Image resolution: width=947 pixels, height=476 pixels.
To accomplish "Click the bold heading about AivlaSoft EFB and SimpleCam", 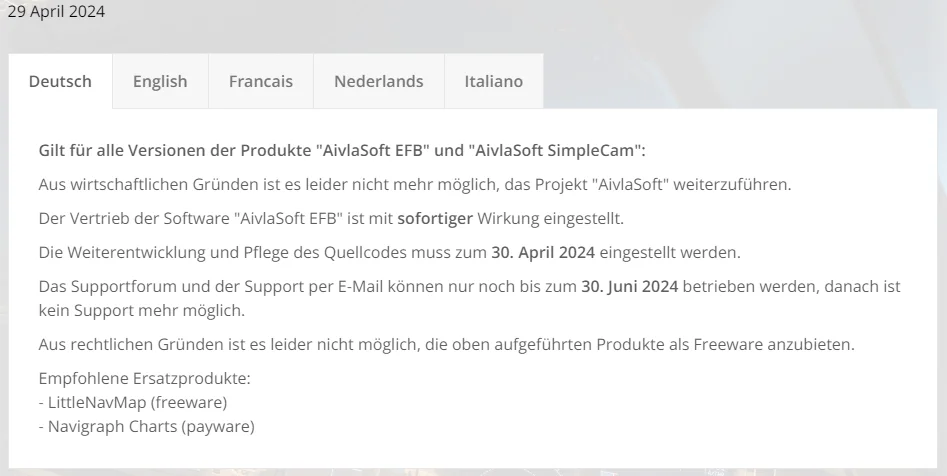I will click(342, 150).
